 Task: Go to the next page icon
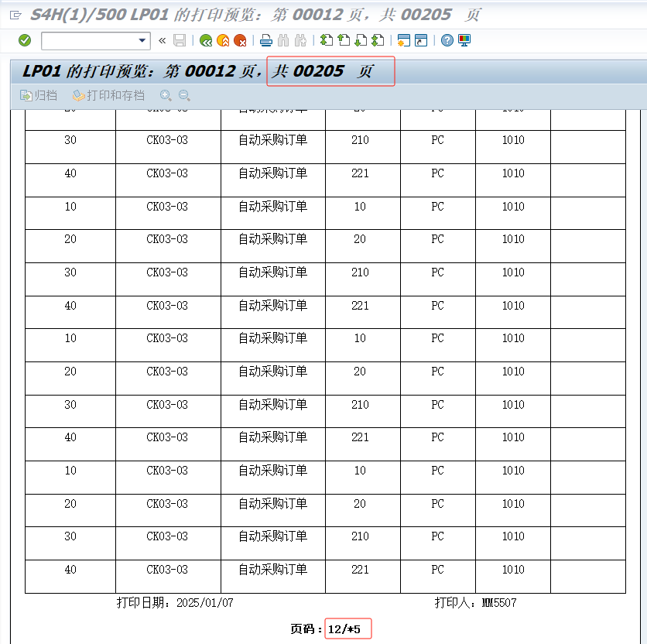[361, 40]
